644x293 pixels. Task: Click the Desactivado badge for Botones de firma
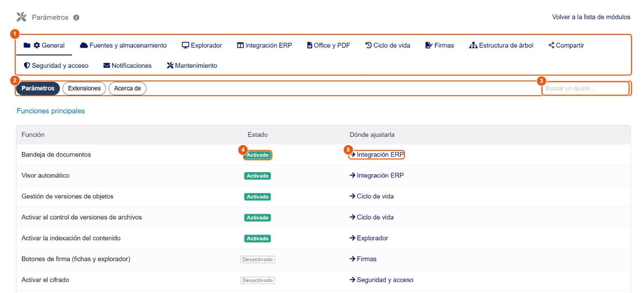[x=258, y=259]
